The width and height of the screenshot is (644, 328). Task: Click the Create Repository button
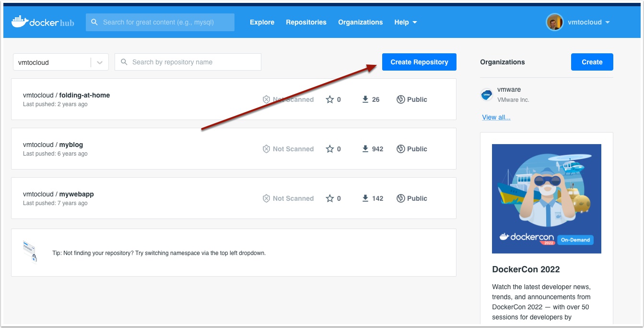pos(419,62)
